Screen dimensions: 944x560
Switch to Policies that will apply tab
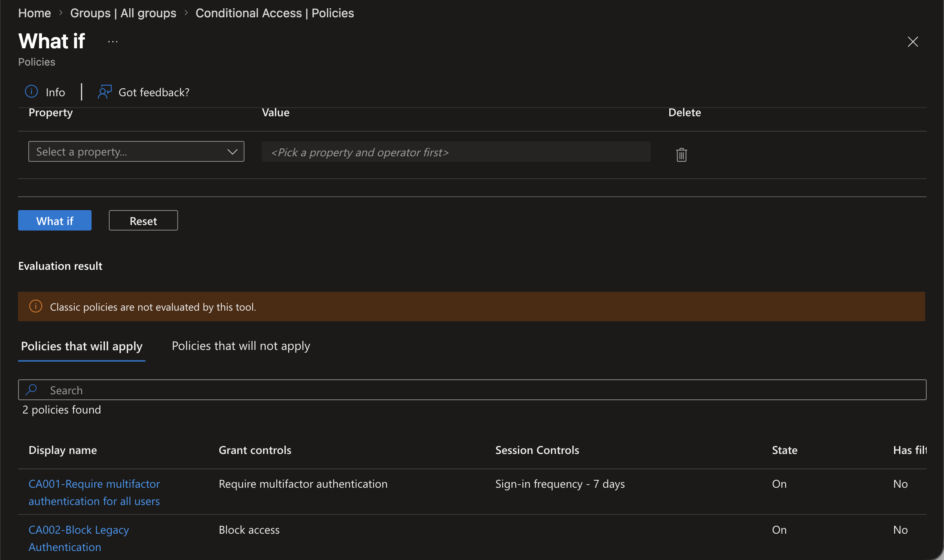(82, 346)
